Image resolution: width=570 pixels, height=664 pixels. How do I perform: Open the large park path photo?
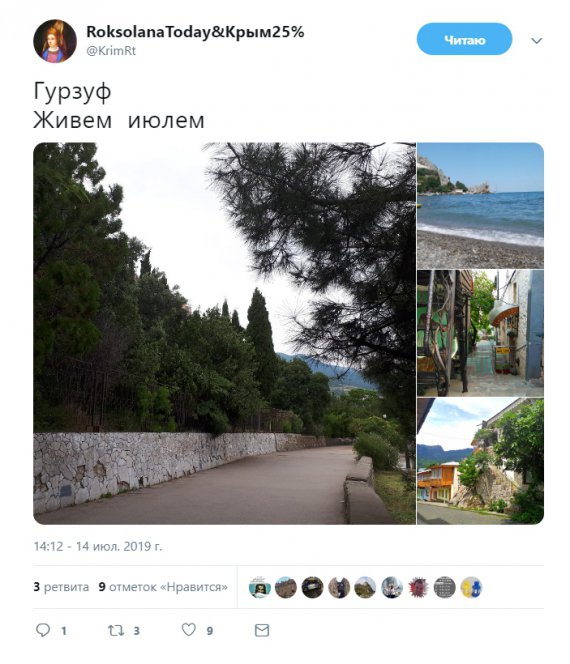[224, 333]
